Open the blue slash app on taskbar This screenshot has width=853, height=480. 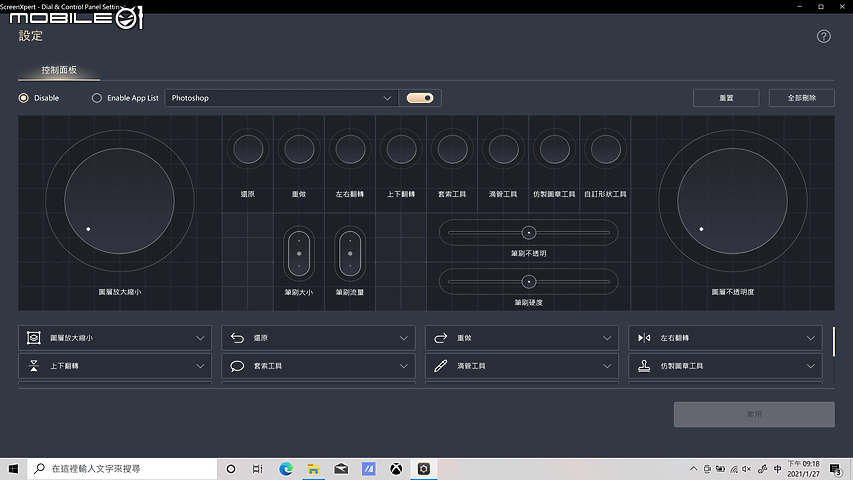tap(369, 469)
